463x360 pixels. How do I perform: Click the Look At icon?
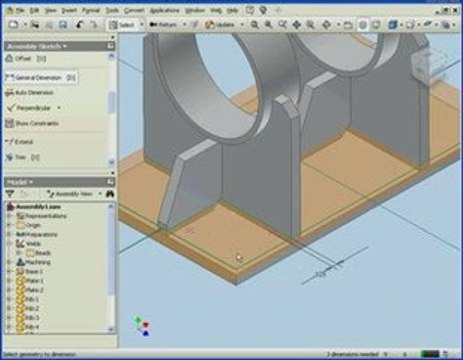[x=348, y=25]
